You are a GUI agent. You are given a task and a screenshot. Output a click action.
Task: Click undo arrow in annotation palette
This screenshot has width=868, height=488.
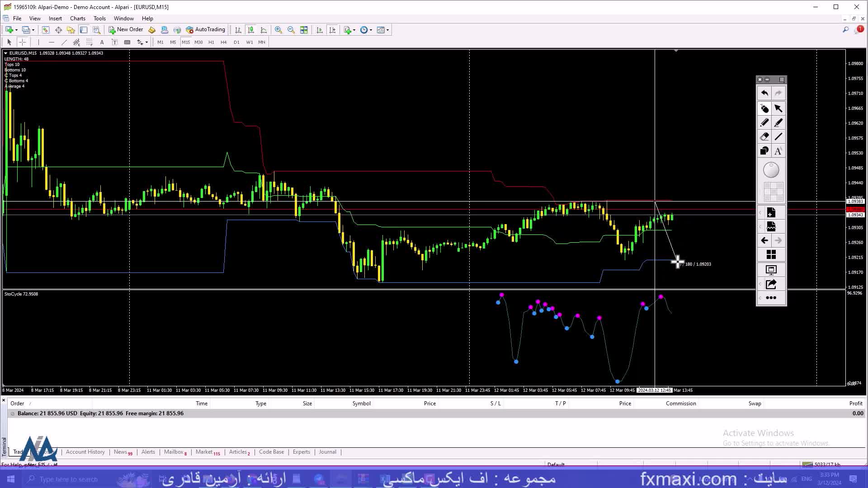click(x=764, y=93)
